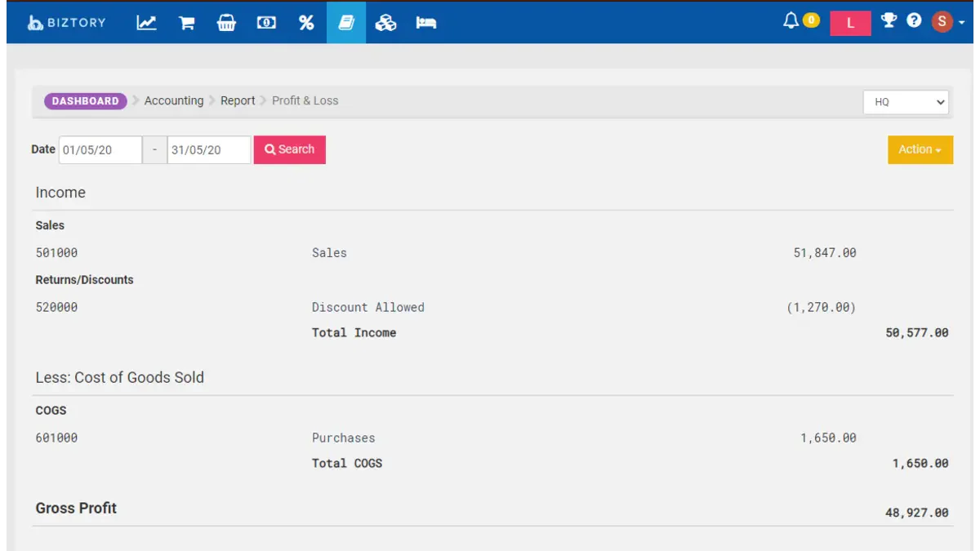
Task: Click account code 501000
Action: (x=56, y=253)
